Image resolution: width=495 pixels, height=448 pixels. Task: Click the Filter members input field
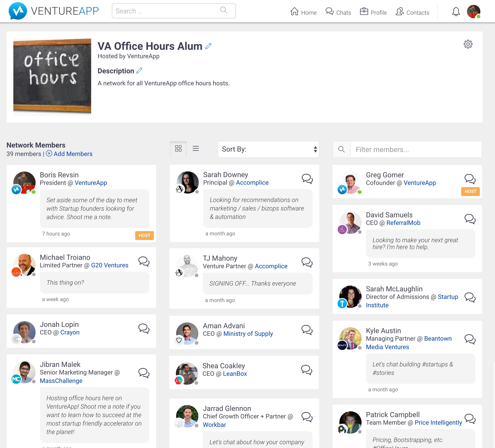415,149
